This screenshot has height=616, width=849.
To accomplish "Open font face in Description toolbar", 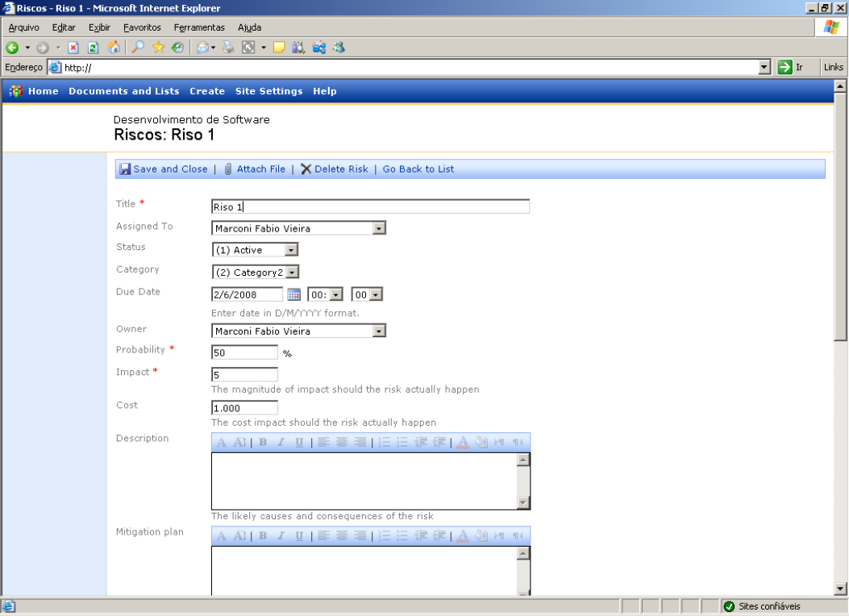I will tap(222, 442).
